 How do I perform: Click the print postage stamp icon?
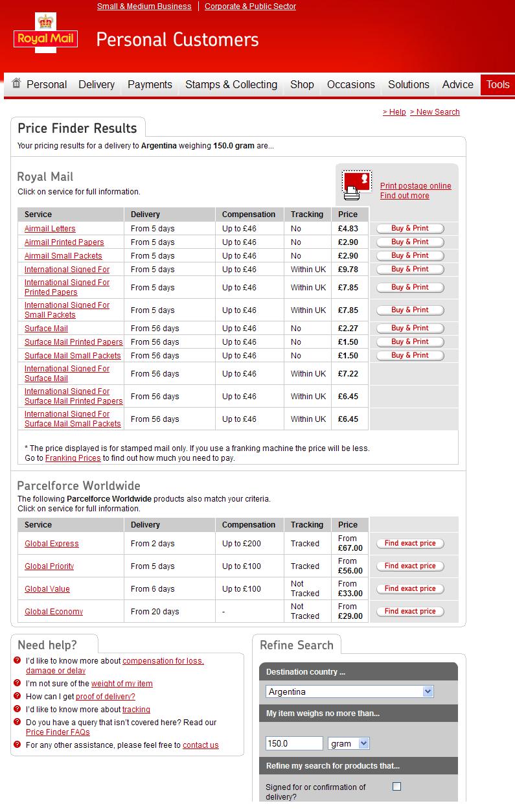pos(356,186)
